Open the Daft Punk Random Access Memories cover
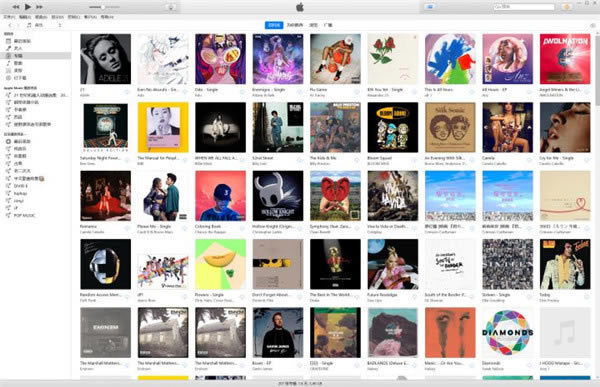600x387 pixels. point(106,264)
